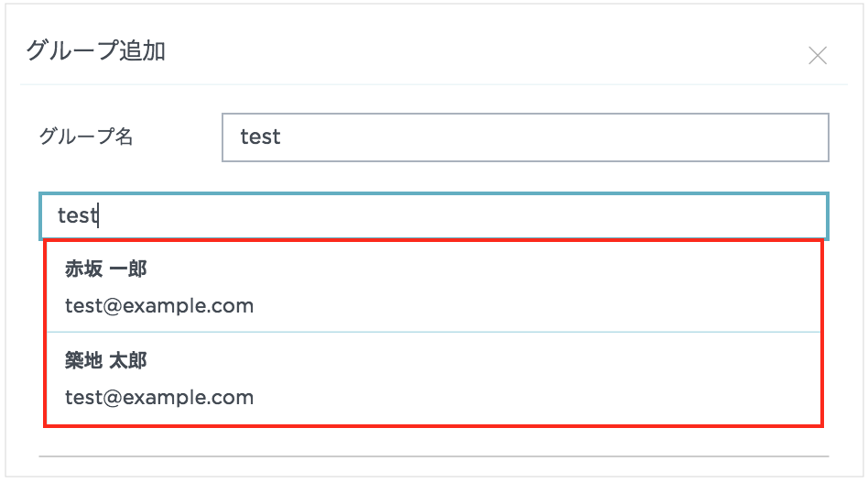Click the dialog header line below the title
This screenshot has width=868, height=483.
pyautogui.click(x=433, y=84)
